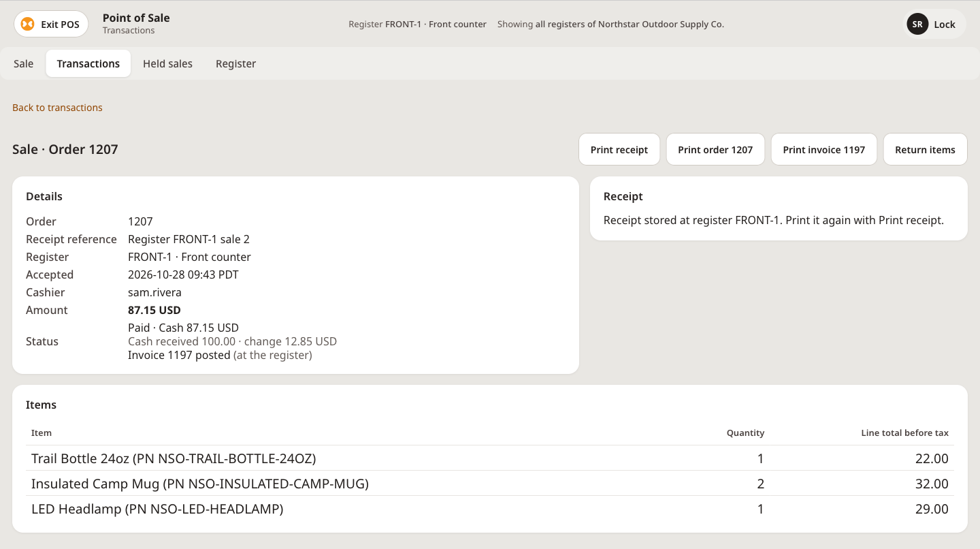The image size is (980, 549).
Task: Click the LED Headlamp item name
Action: click(x=157, y=509)
